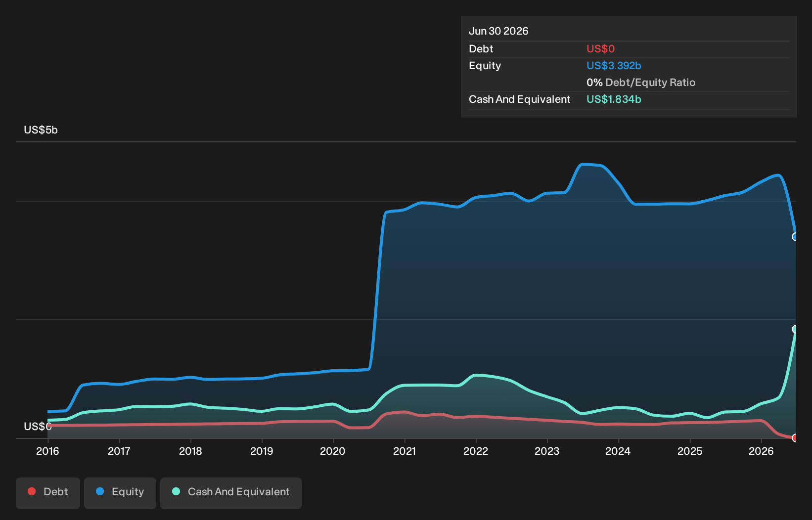812x520 pixels.
Task: Click the 2026 x-axis label
Action: (761, 451)
